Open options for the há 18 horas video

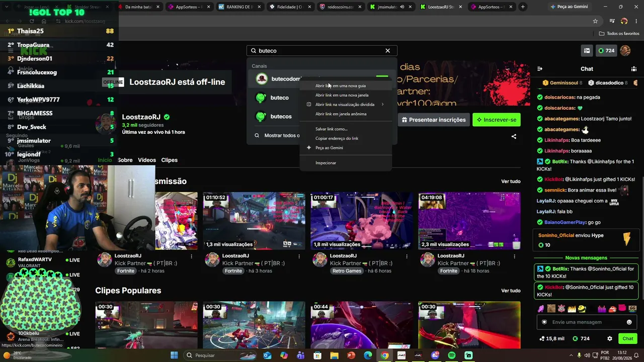point(514,256)
